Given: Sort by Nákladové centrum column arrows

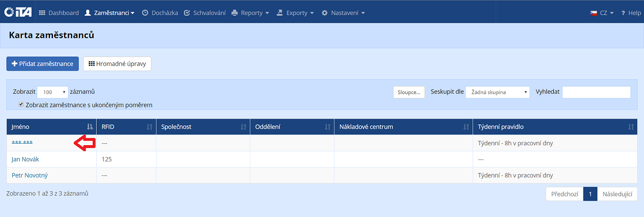Looking at the screenshot, I should (466, 127).
